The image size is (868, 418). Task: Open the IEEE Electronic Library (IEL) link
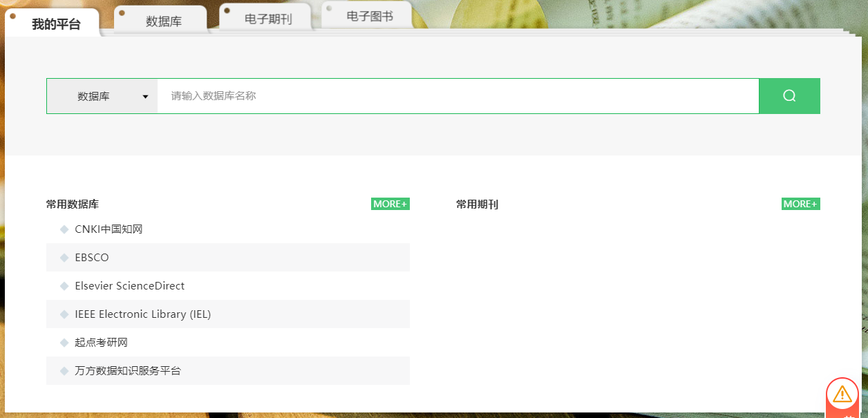click(142, 314)
